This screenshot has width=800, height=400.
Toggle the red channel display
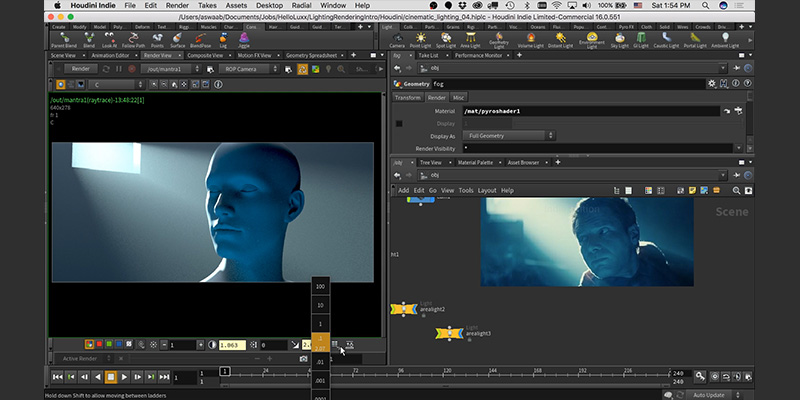coord(99,344)
